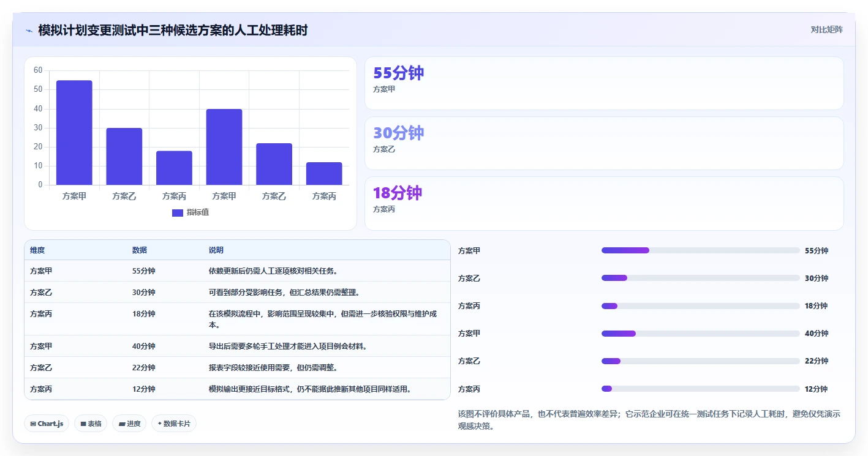Select the note starting 模拟输出更接近目标格式
This screenshot has height=456, width=868.
pyautogui.click(x=311, y=389)
